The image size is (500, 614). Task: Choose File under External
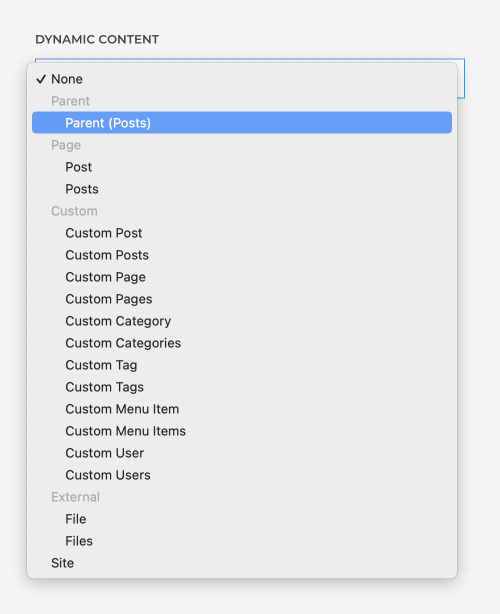242,519
